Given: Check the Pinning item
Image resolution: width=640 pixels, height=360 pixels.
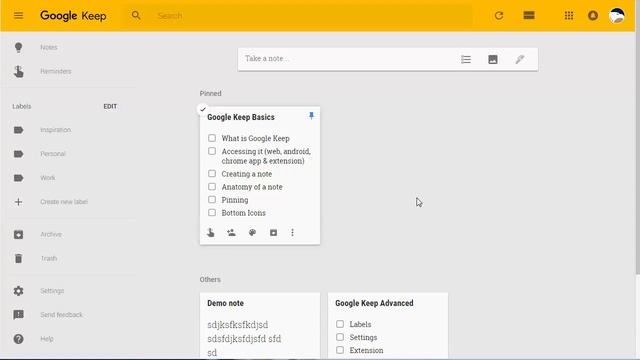Looking at the screenshot, I should coord(212,200).
